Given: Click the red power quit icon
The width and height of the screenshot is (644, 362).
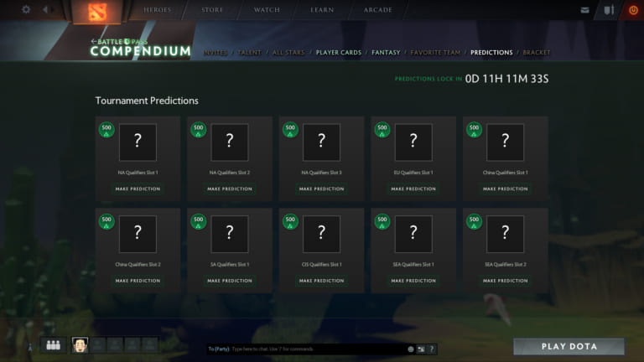Looking at the screenshot, I should click(x=633, y=10).
